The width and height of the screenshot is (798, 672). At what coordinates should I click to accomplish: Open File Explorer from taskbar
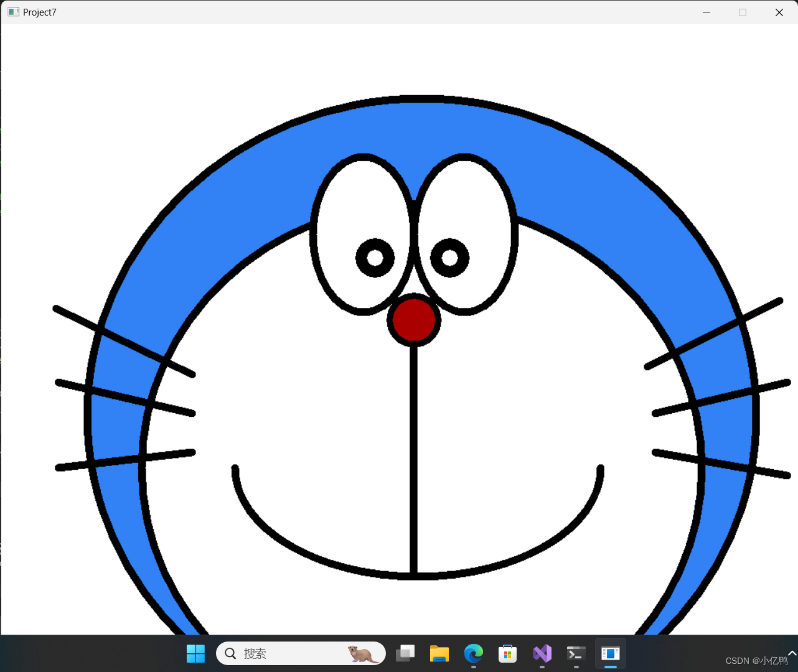(439, 653)
